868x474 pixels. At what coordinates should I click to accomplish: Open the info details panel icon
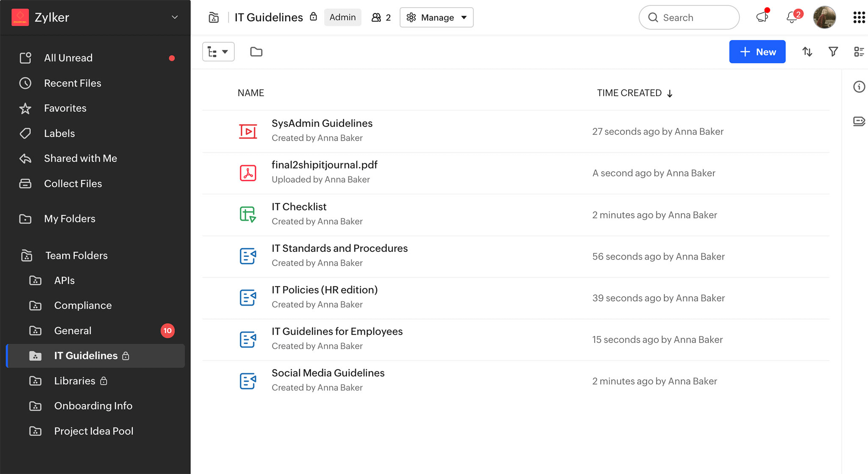(x=859, y=87)
